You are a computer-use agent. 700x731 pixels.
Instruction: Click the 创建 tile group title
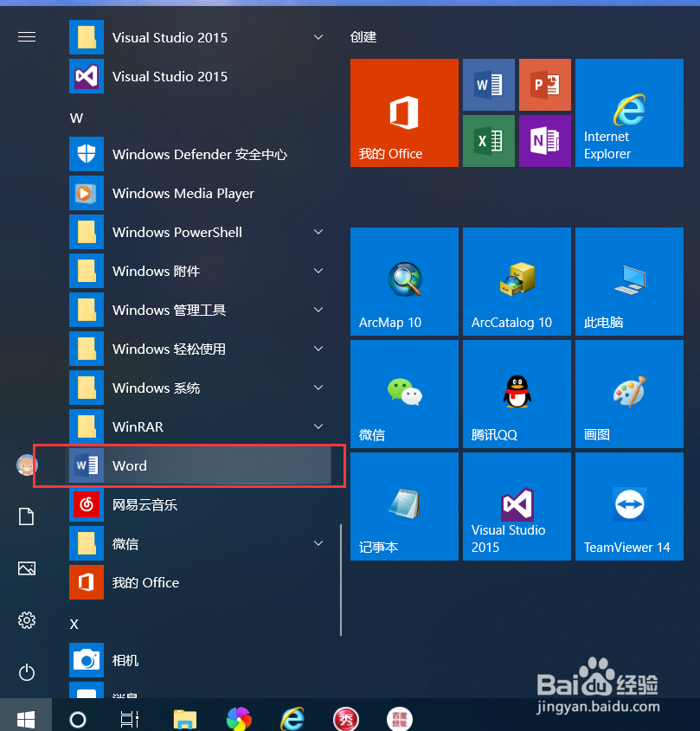[x=363, y=37]
